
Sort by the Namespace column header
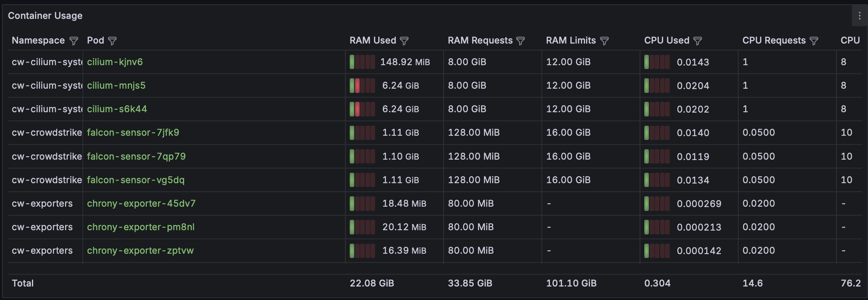tap(38, 40)
